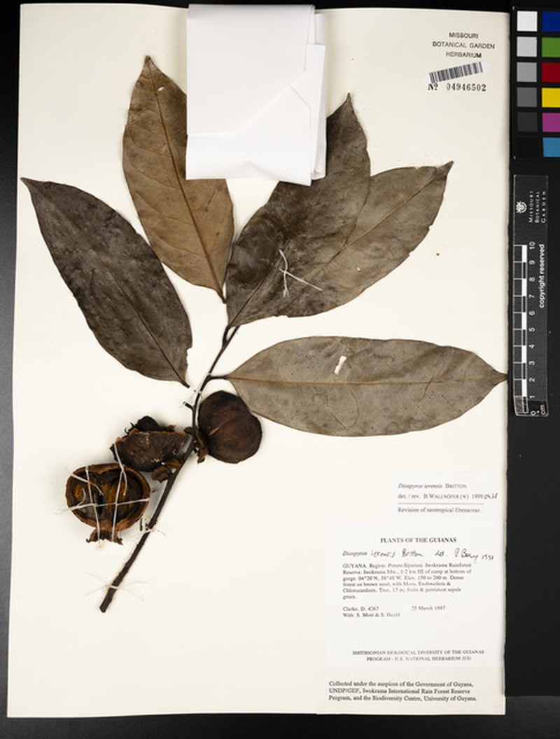Click 'Revision of neotropical Ebenaceae.' text
Screen dimensions: 560x739
coord(440,509)
